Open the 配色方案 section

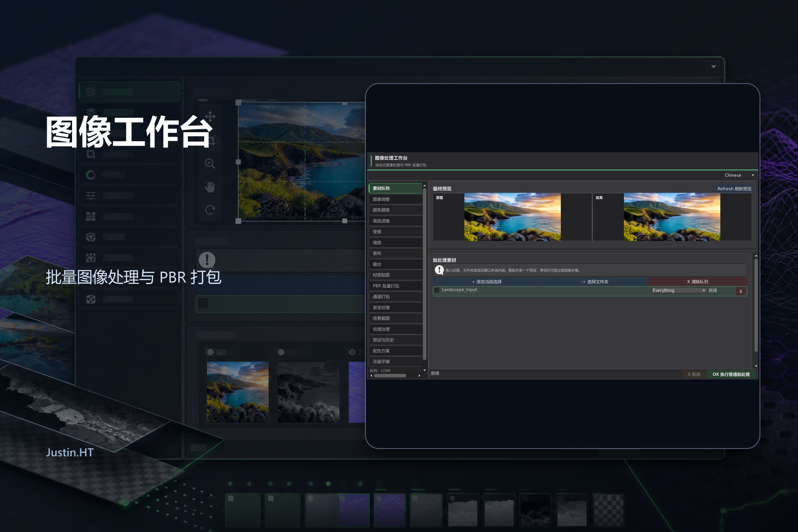pyautogui.click(x=395, y=351)
